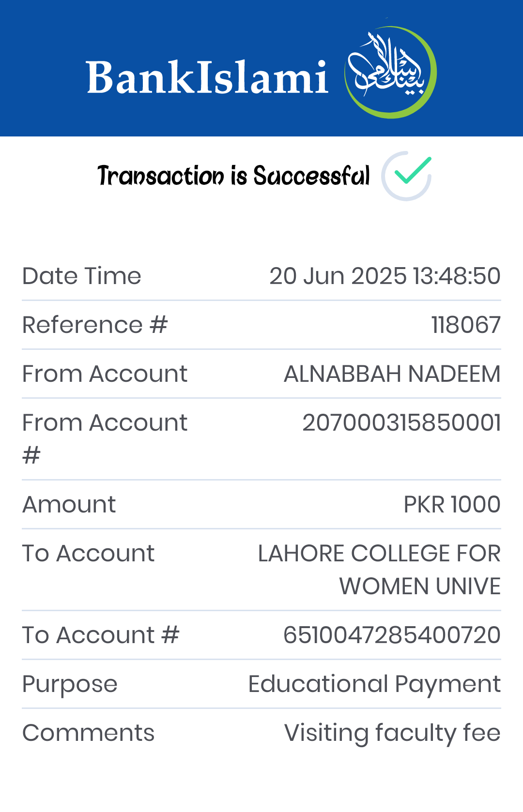This screenshot has height=812, width=523.
Task: Click the 'Comments' label
Action: pos(89,733)
